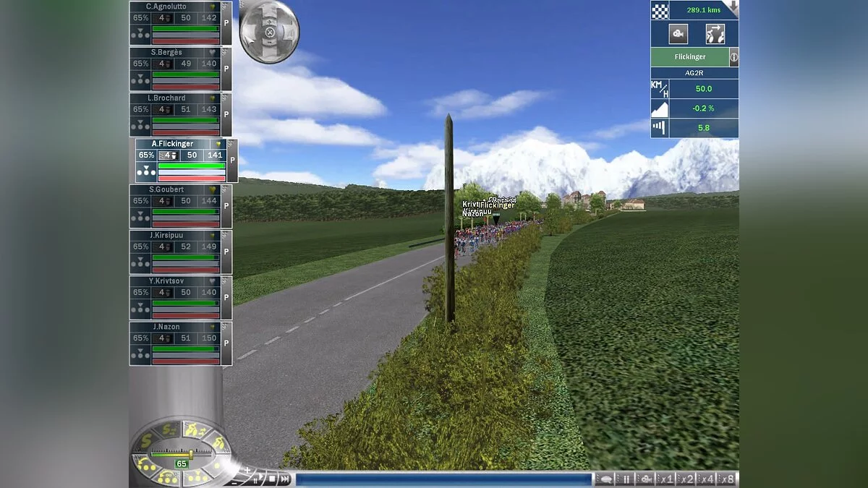Click the camera icon in bottom toolbar
868x488 pixels.
(x=645, y=479)
